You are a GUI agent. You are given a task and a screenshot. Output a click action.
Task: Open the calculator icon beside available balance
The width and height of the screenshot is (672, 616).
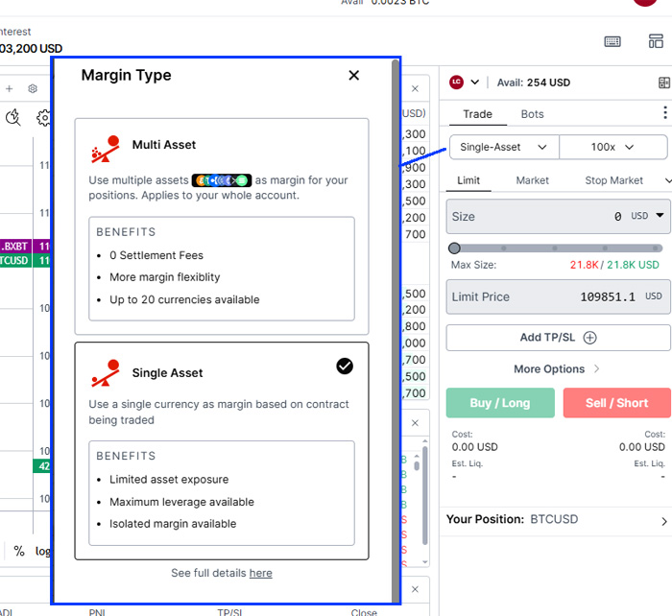(663, 83)
